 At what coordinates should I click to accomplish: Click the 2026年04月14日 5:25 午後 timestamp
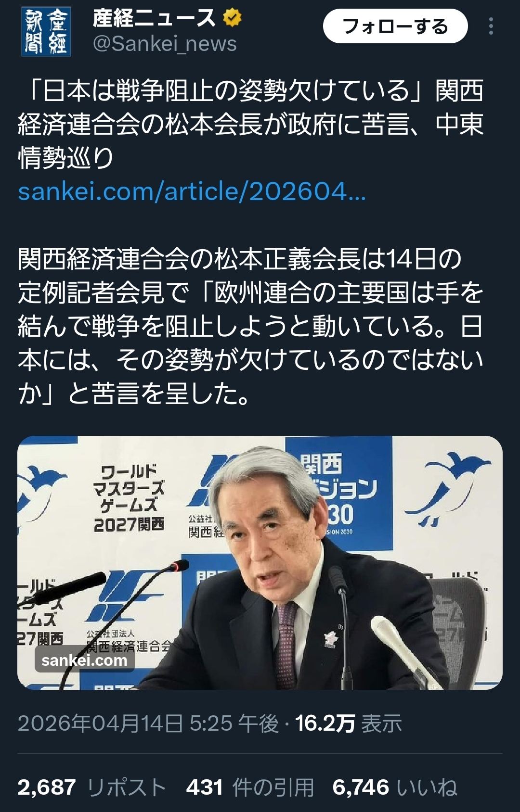point(148,723)
